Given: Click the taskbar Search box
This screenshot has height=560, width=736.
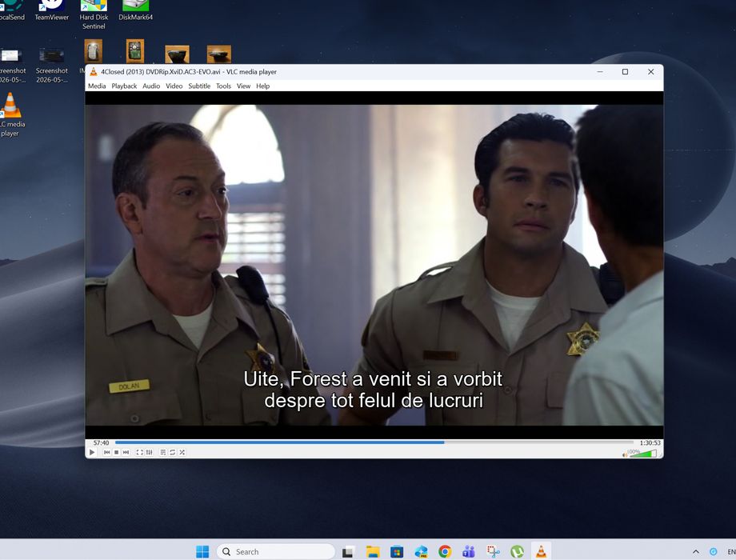Looking at the screenshot, I should pos(275,551).
